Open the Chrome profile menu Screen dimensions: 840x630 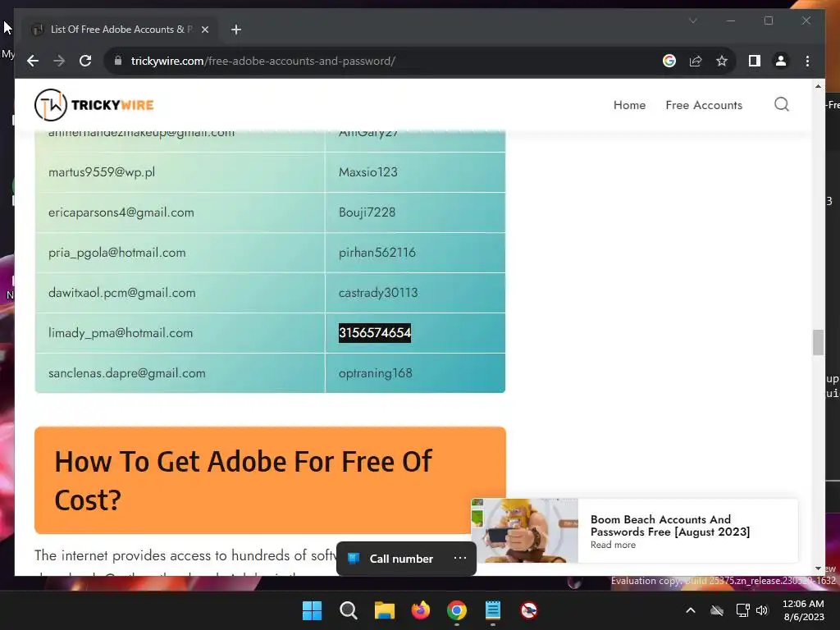click(781, 61)
